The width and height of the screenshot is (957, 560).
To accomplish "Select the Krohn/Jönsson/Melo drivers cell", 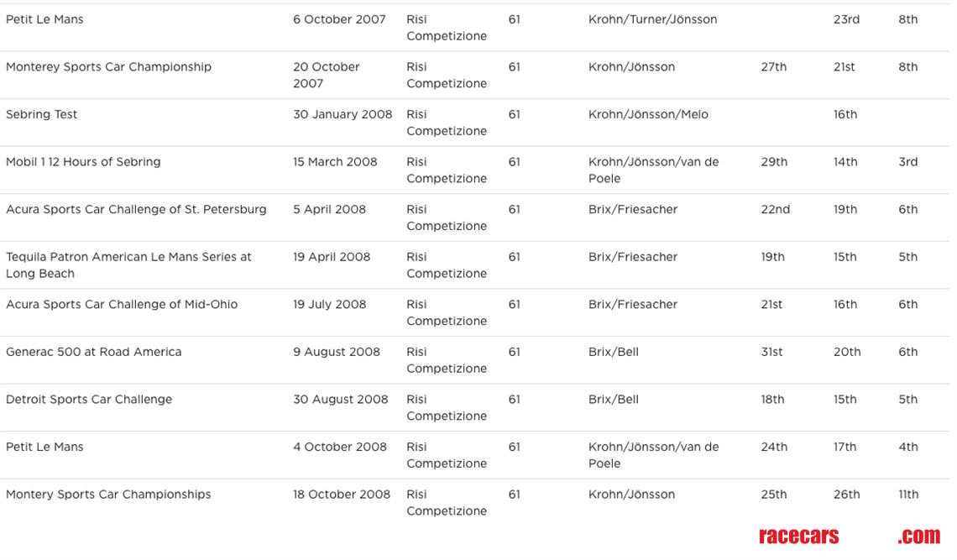I will (x=648, y=114).
